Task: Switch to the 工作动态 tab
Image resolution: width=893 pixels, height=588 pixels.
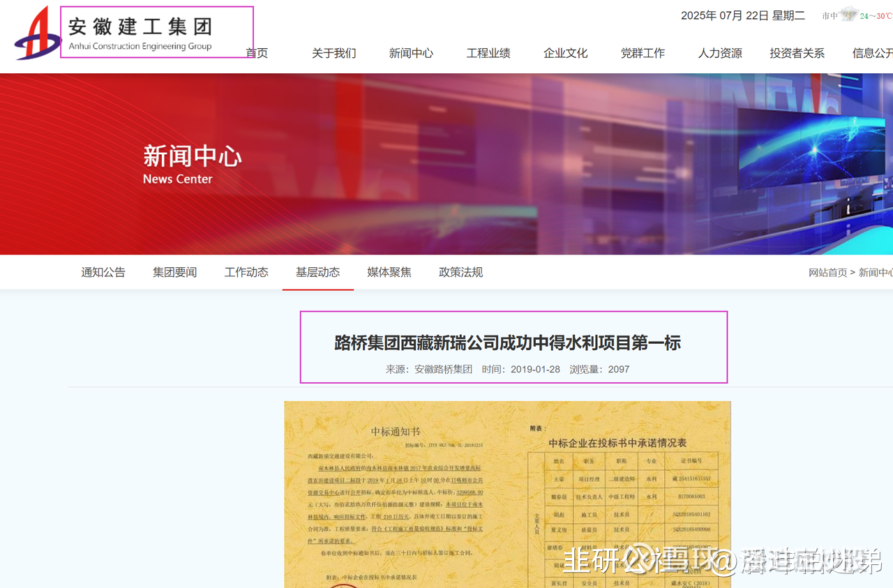Action: (x=246, y=272)
